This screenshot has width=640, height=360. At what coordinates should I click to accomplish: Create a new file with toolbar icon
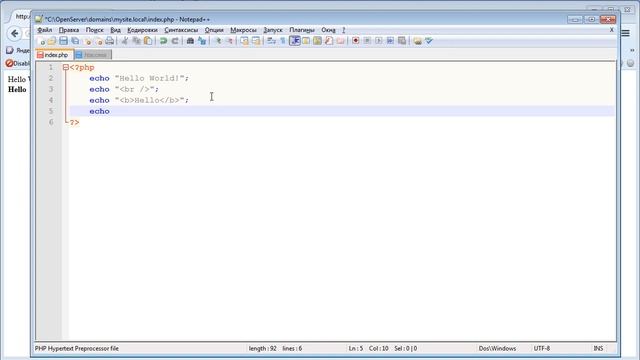coord(41,41)
